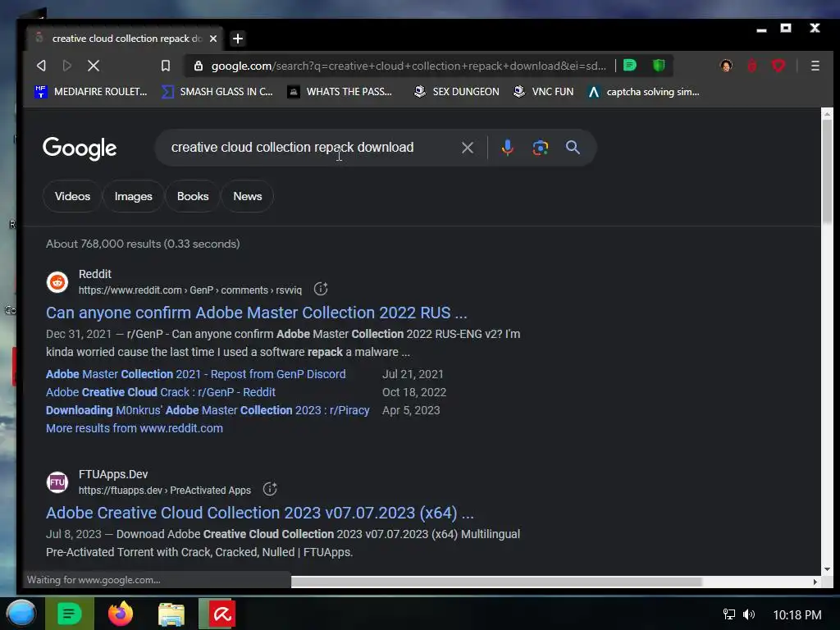Click the Reddit favicon on first result
This screenshot has width=840, height=630.
tap(57, 282)
